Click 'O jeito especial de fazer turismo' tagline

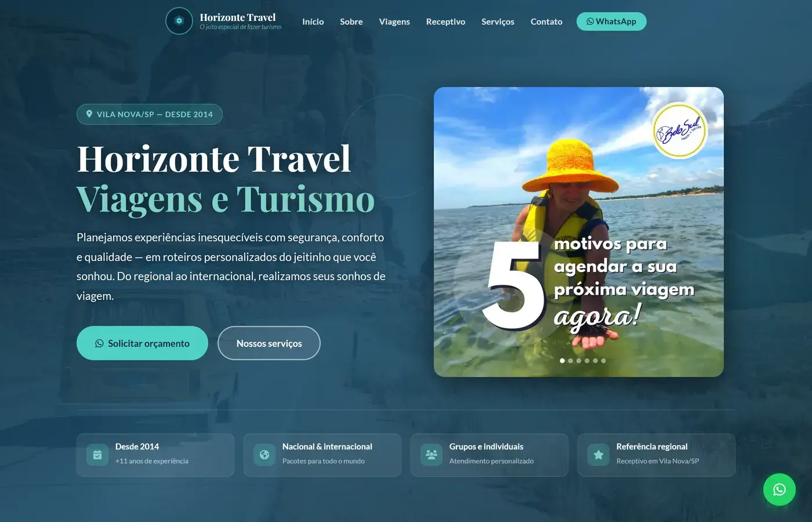click(241, 27)
